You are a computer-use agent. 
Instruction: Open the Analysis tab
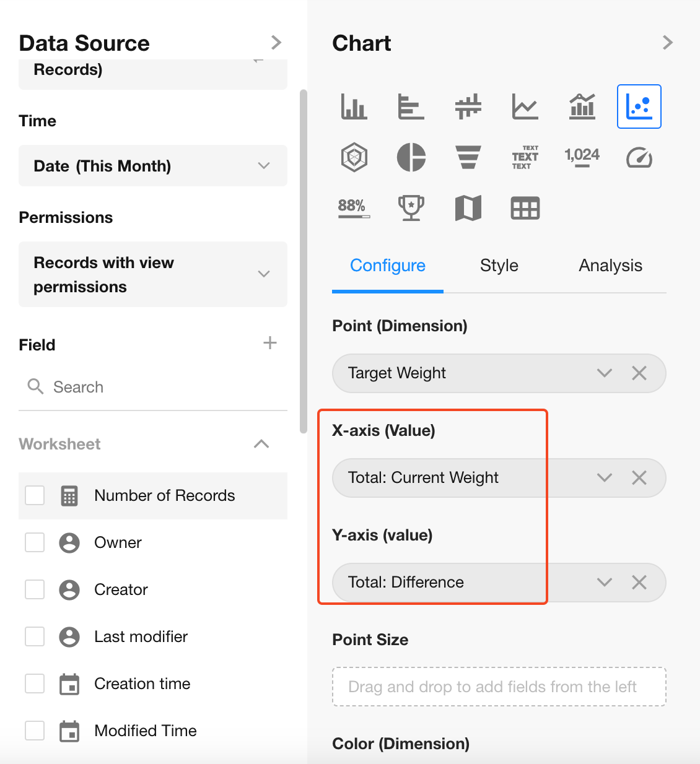[x=610, y=266]
